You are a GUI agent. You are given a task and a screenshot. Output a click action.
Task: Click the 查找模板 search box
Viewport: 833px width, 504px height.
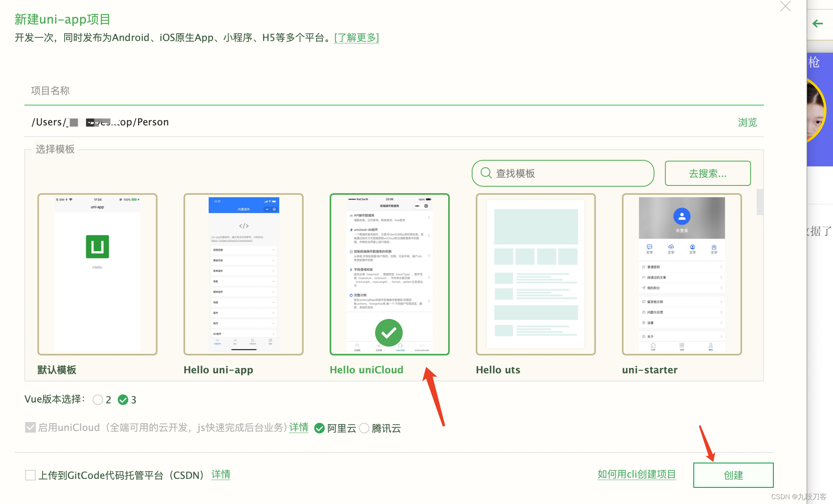tap(563, 173)
